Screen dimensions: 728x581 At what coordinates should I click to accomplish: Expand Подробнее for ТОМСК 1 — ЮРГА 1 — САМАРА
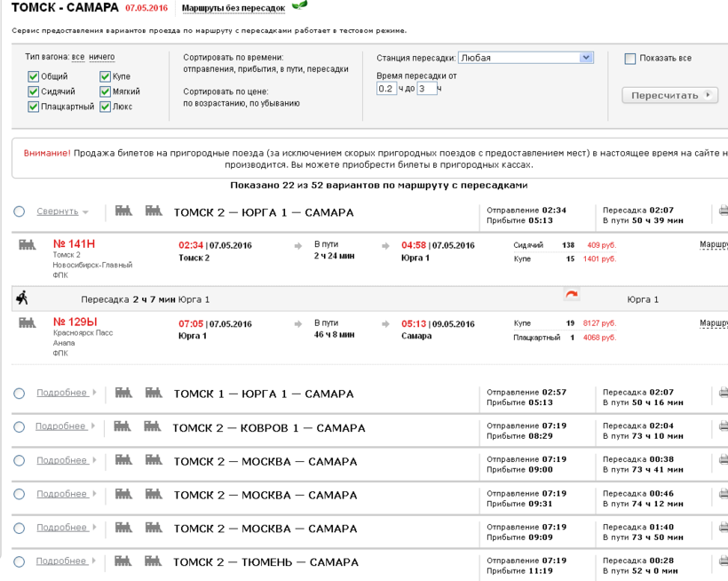pos(62,393)
